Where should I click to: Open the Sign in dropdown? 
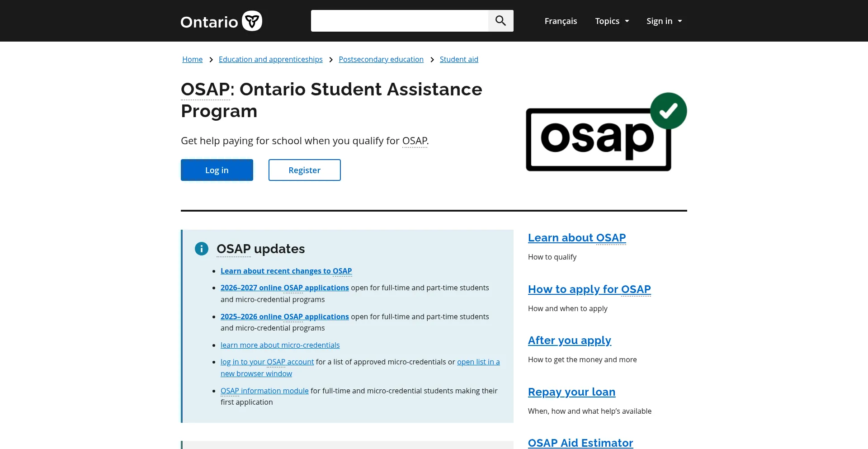pos(664,21)
